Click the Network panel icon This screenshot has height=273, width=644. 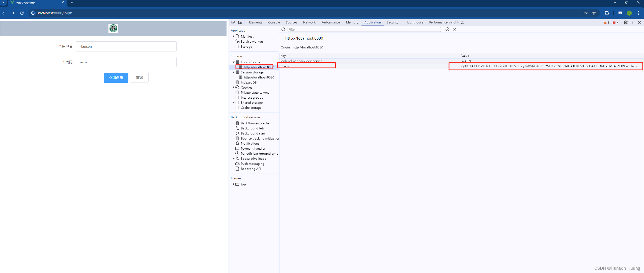click(309, 22)
